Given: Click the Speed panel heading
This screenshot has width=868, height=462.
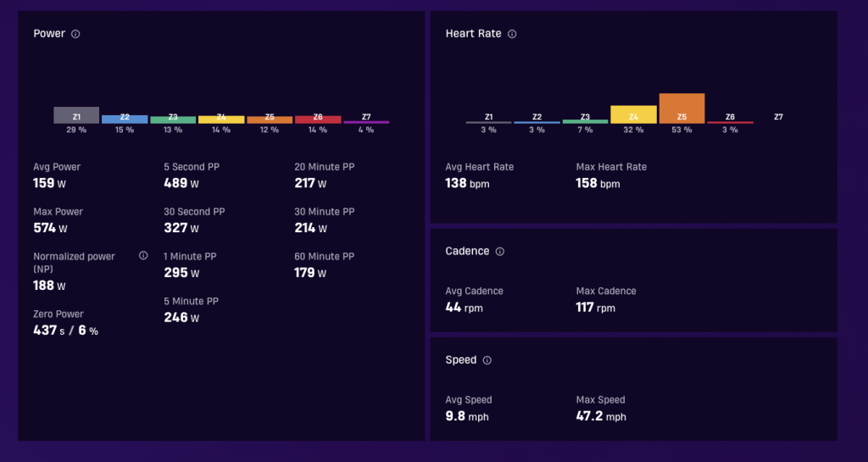Looking at the screenshot, I should [460, 360].
